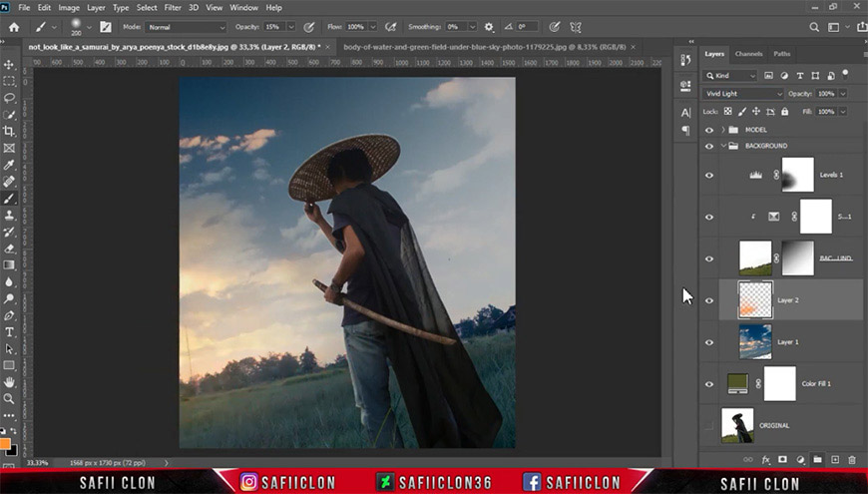Show the ORIGINAL layer
Image resolution: width=868 pixels, height=494 pixels.
tap(709, 425)
